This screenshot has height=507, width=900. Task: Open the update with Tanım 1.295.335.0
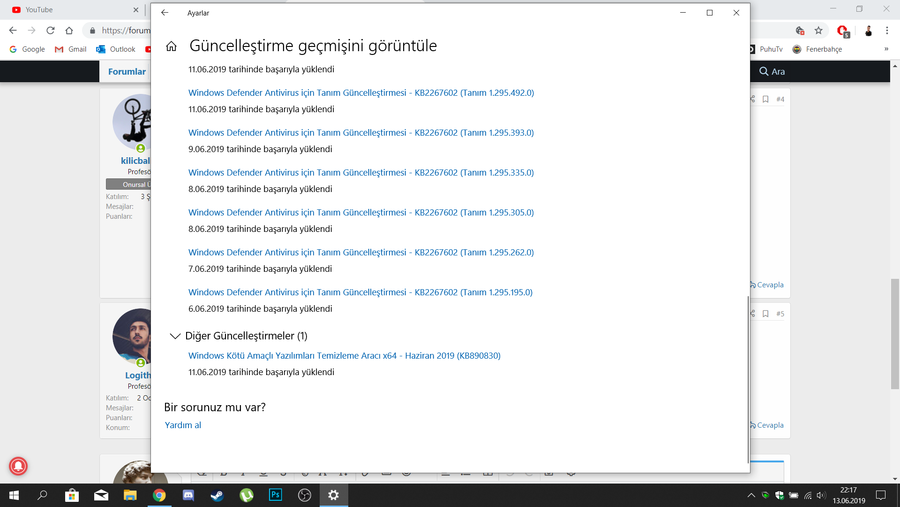361,172
